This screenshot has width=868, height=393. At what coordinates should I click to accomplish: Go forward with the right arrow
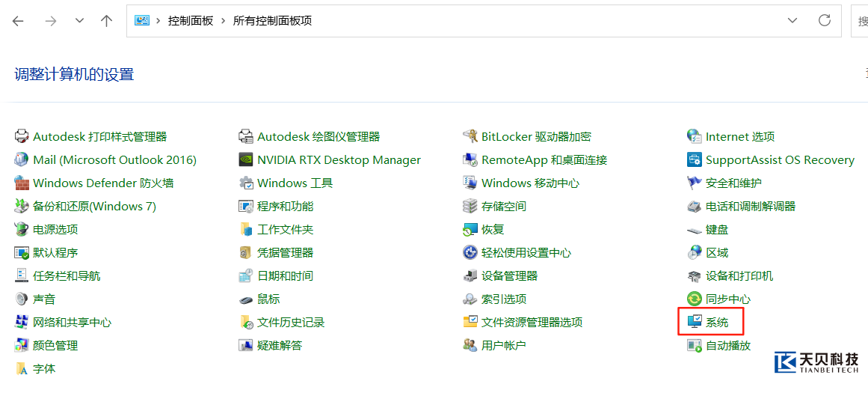click(x=51, y=21)
